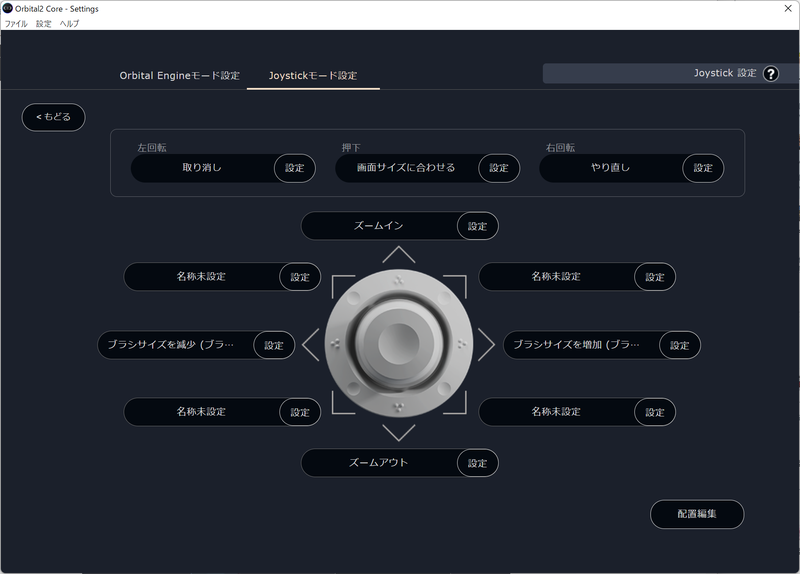800x574 pixels.
Task: Click the left arrow beside joystick
Action: coord(311,345)
